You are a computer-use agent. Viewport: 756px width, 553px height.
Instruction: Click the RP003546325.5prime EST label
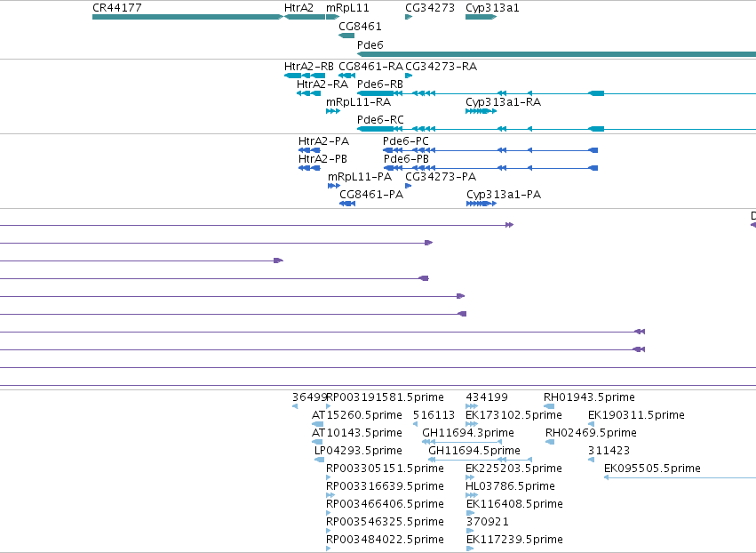(x=385, y=522)
